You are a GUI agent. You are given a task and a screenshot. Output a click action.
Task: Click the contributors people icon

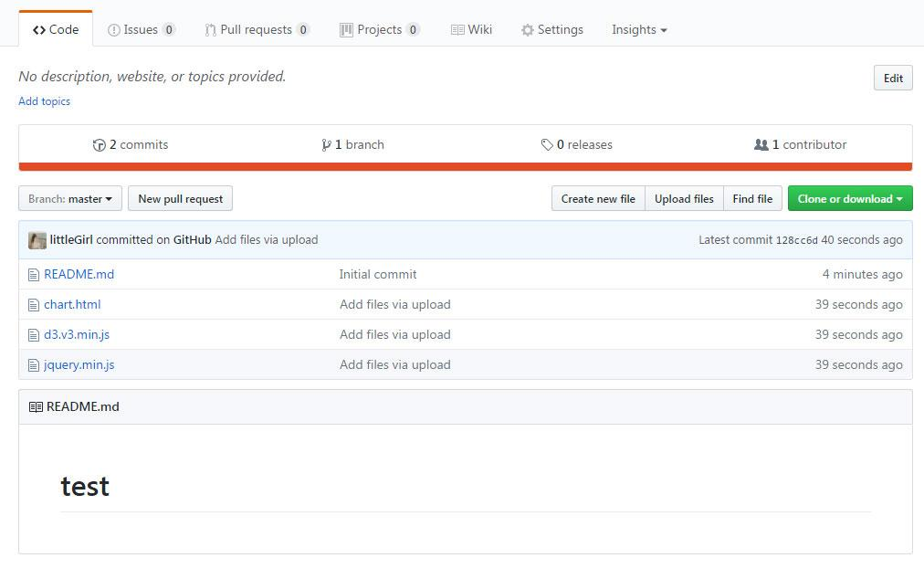pyautogui.click(x=761, y=145)
